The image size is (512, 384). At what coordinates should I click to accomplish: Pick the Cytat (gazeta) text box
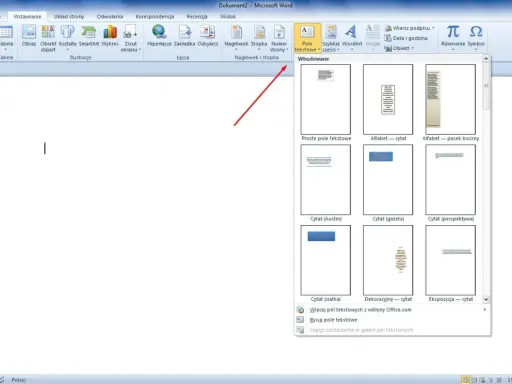388,180
